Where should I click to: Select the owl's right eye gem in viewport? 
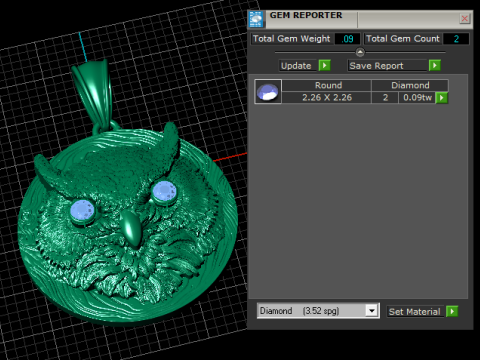click(164, 192)
